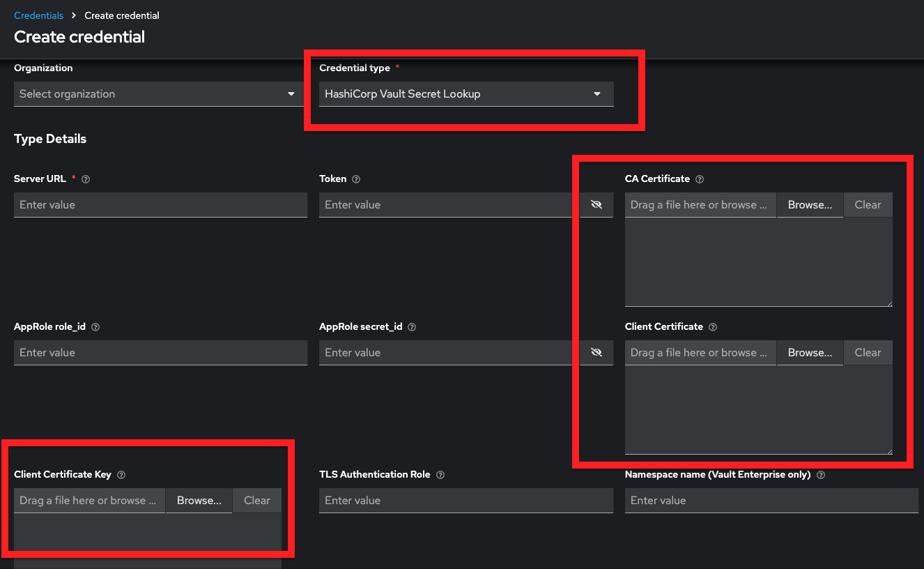Browse for a CA Certificate file
Screen dimensions: 924x569
point(810,205)
